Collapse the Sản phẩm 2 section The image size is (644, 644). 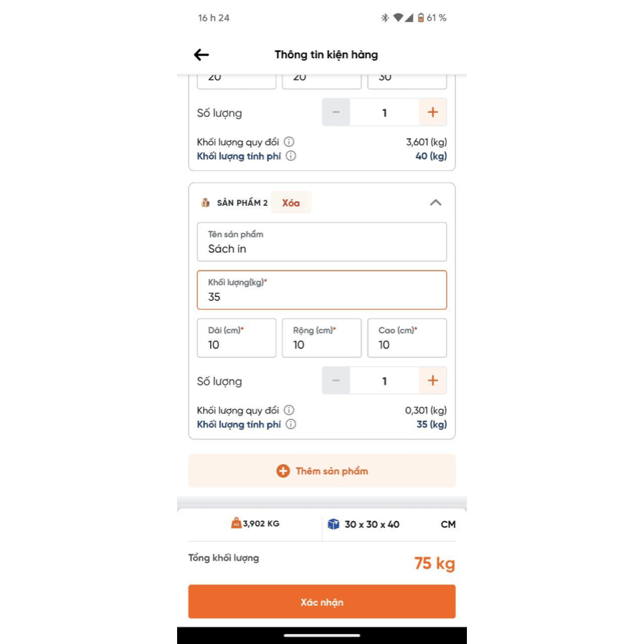pos(436,203)
